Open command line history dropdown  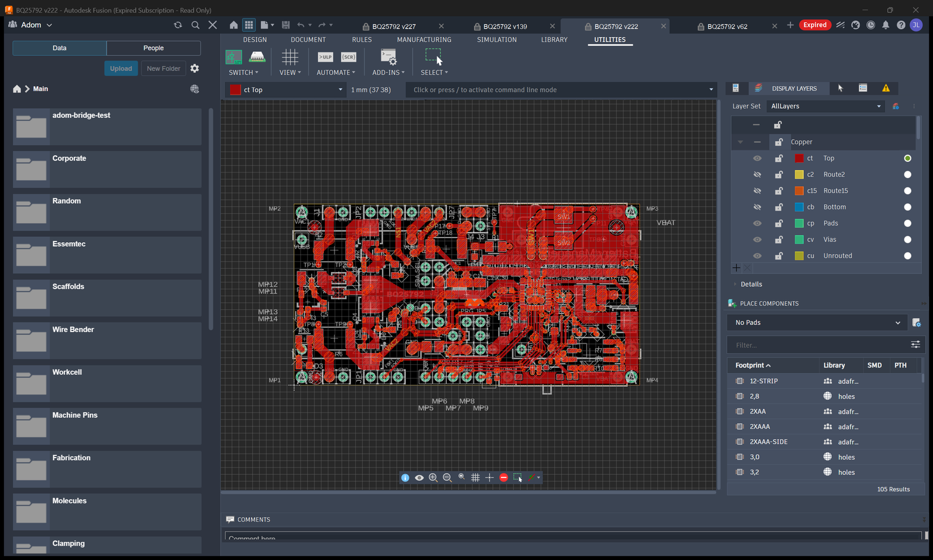[x=711, y=90]
